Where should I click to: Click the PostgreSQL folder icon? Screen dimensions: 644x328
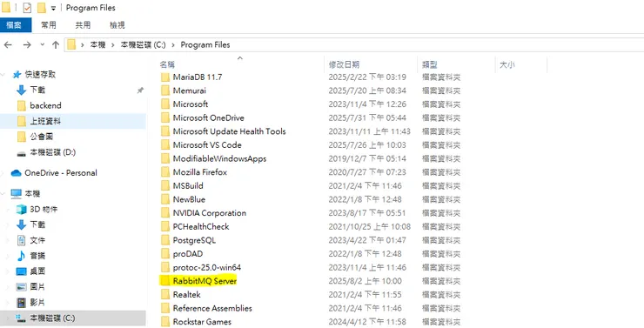165,240
